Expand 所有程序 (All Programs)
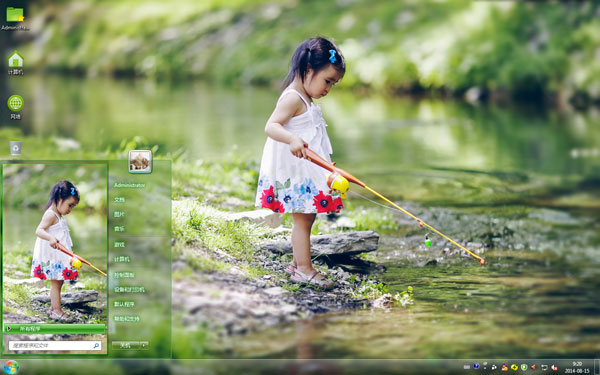Viewport: 600px width, 375px height. (x=55, y=329)
